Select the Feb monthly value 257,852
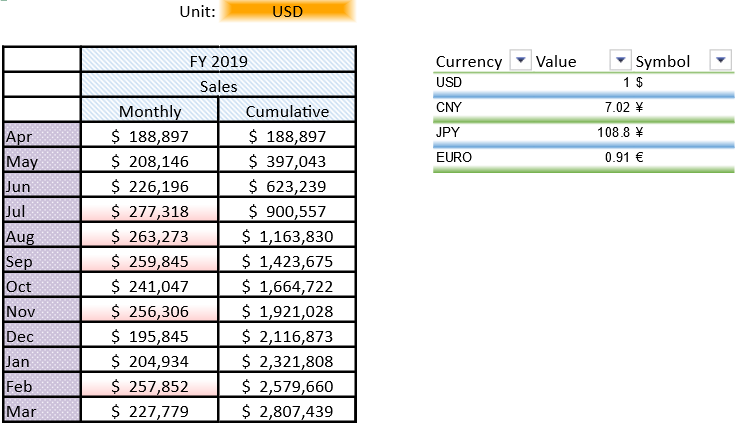Screen dimensions: 738x424 150,385
